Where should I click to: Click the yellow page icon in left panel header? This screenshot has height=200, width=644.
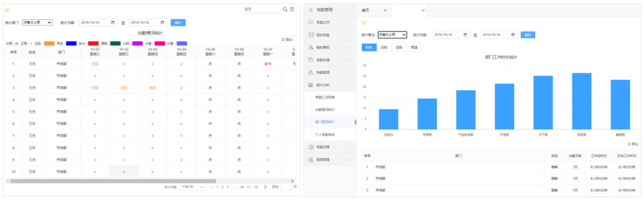8,10
